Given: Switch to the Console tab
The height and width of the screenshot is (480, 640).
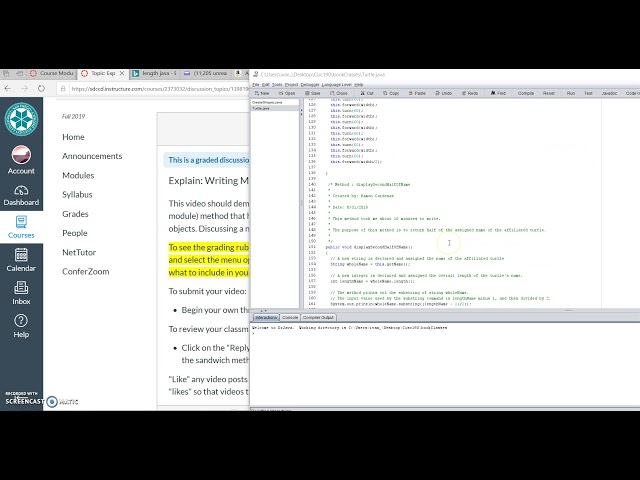Looking at the screenshot, I should (x=290, y=317).
